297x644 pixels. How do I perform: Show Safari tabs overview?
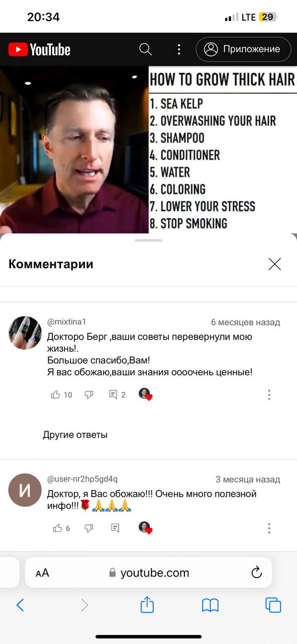point(273,605)
